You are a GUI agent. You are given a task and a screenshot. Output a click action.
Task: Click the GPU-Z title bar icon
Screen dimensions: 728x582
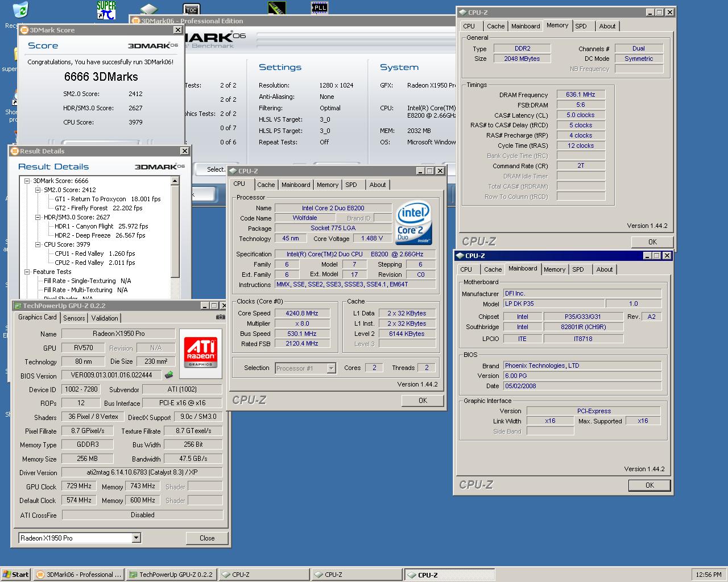pos(18,306)
